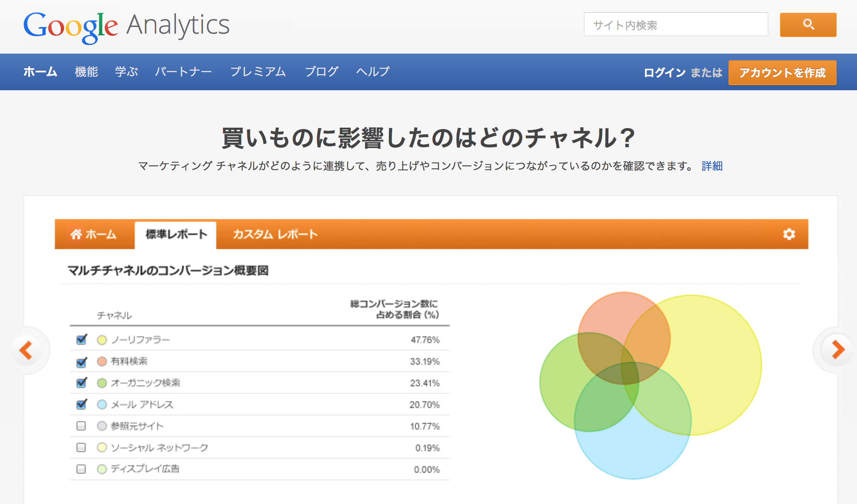Click the ログイン link
Image resolution: width=857 pixels, height=504 pixels.
[x=664, y=73]
